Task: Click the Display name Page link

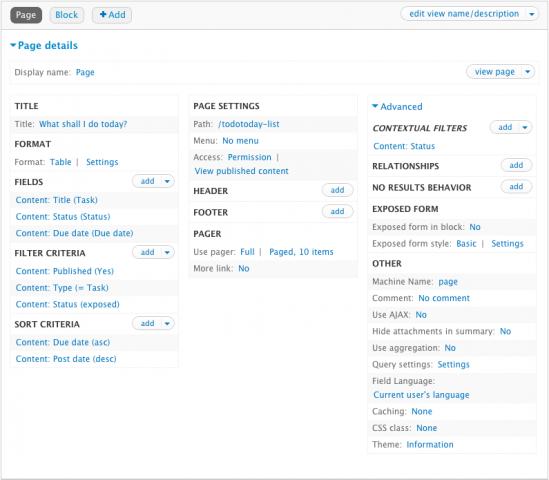Action: 85,72
